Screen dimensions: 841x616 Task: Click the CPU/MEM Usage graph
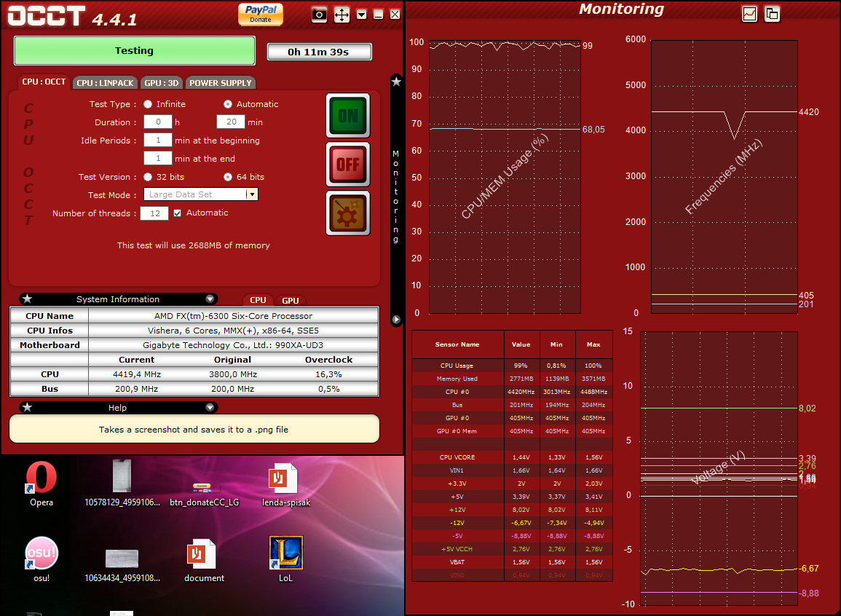(505, 177)
